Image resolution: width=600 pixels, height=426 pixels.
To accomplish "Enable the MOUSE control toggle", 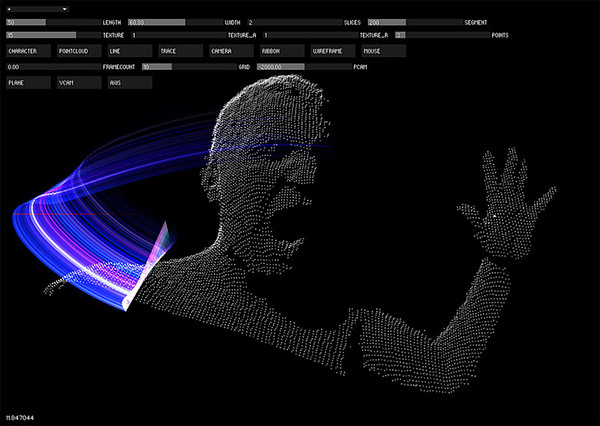I will pyautogui.click(x=383, y=50).
